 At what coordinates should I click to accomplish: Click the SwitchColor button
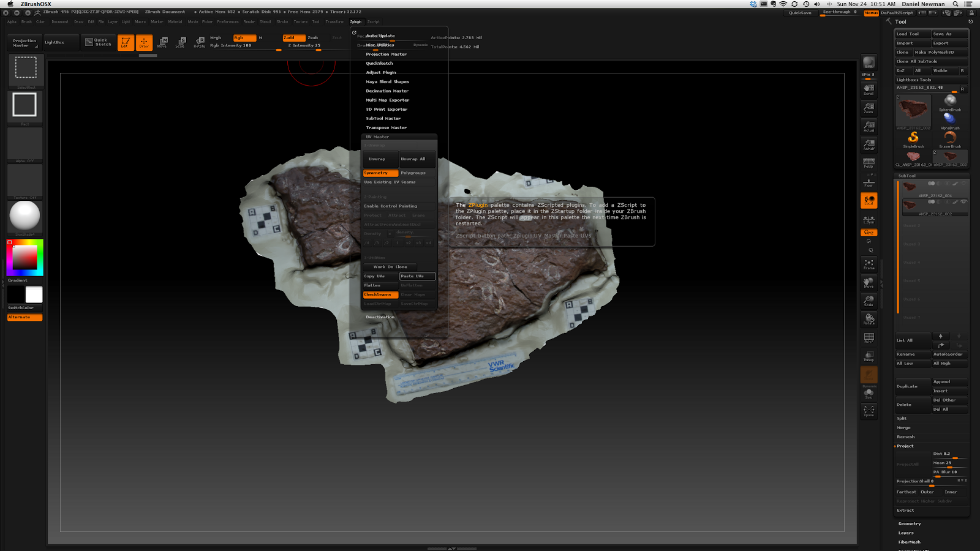(24, 308)
